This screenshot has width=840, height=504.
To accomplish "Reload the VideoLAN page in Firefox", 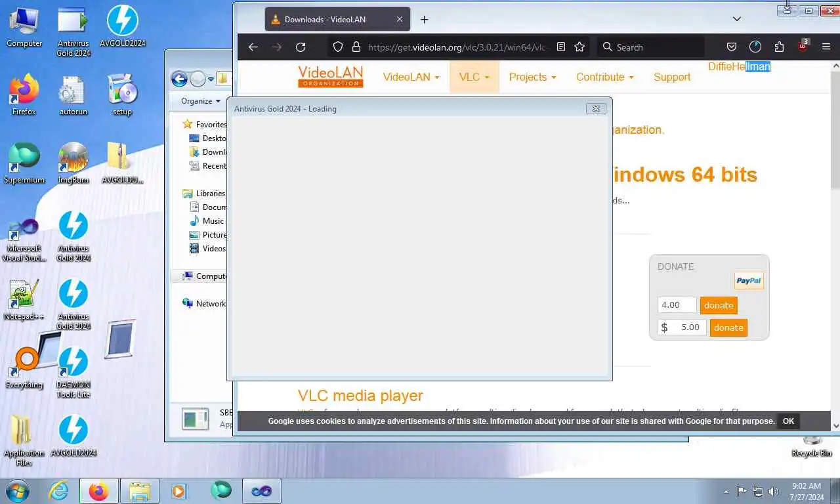I will pyautogui.click(x=301, y=47).
